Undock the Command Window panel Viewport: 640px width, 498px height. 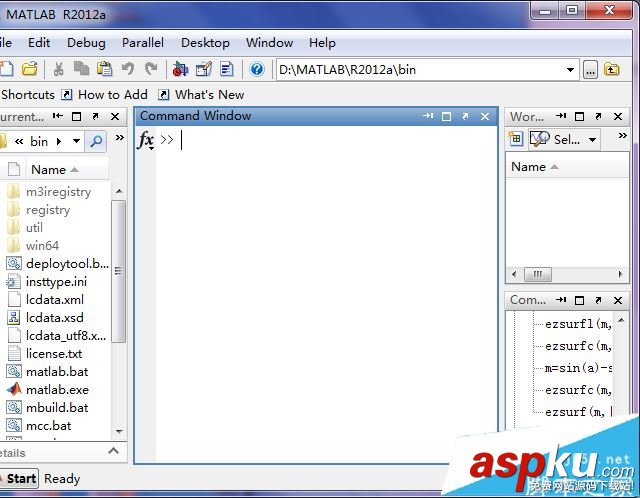click(466, 116)
